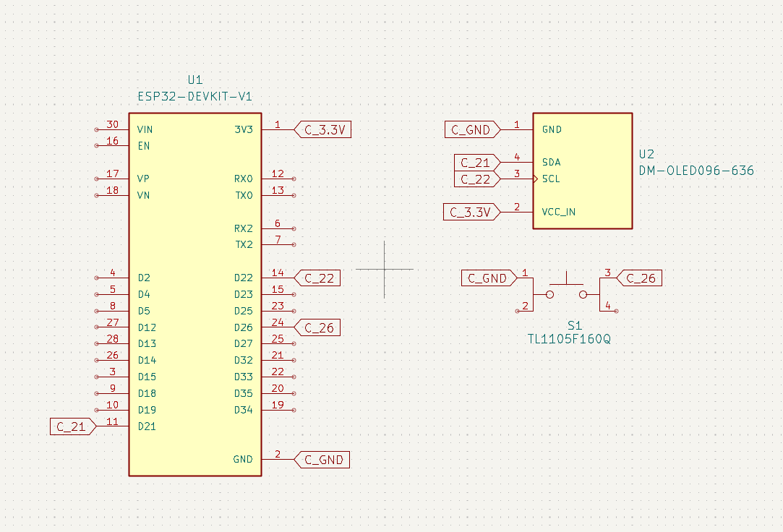This screenshot has height=532, width=783.
Task: Click the C_21 label connected to D21
Action: coord(71,427)
